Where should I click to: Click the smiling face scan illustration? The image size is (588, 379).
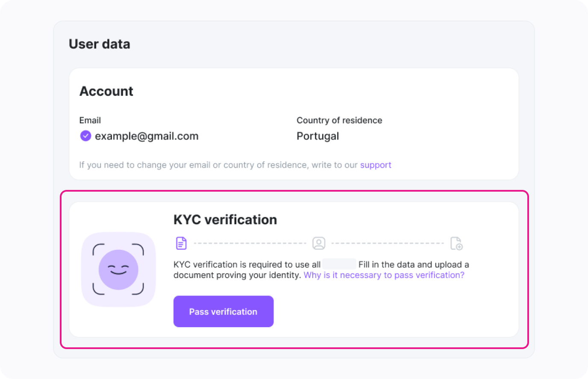(x=118, y=269)
